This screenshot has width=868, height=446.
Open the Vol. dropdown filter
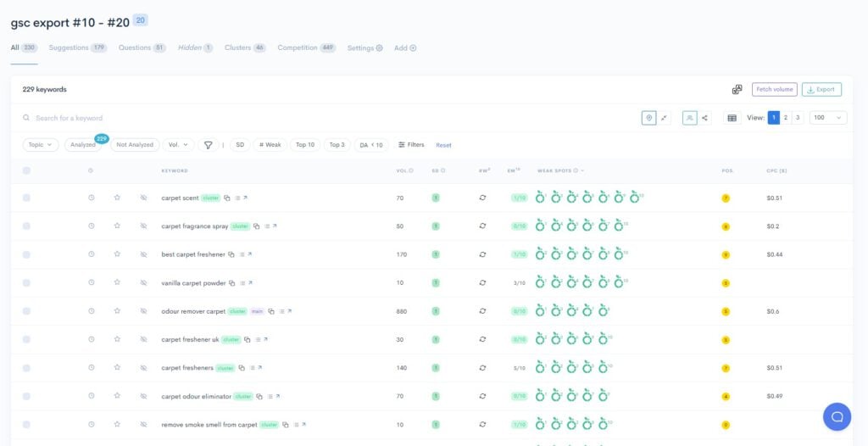click(178, 145)
